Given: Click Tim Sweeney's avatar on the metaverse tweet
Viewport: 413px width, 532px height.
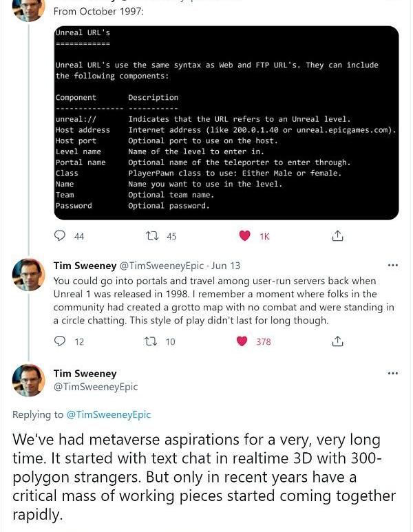Looking at the screenshot, I should 29,381.
